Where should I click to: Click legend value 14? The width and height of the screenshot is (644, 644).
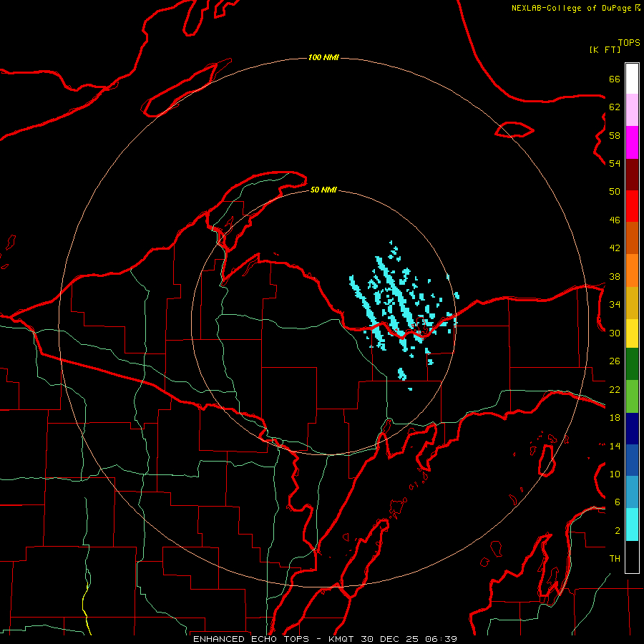pos(615,446)
